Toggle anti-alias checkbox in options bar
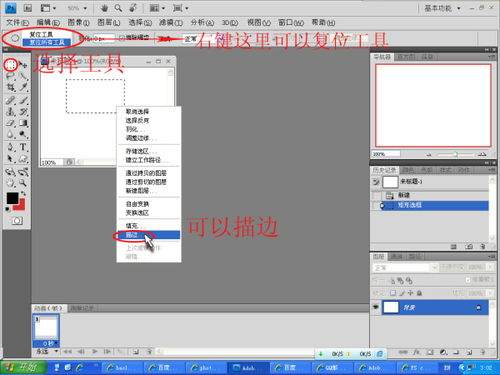Image resolution: width=500 pixels, height=375 pixels. click(122, 38)
